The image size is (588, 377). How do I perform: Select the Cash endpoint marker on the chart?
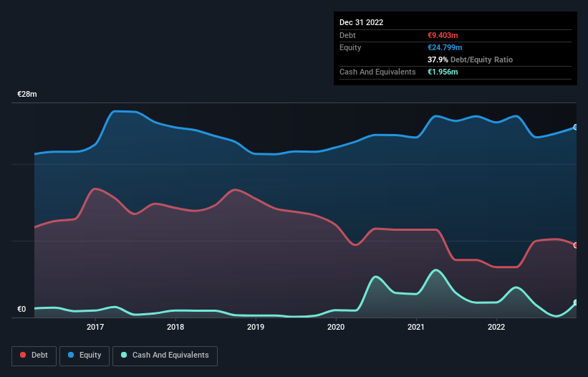coord(576,302)
